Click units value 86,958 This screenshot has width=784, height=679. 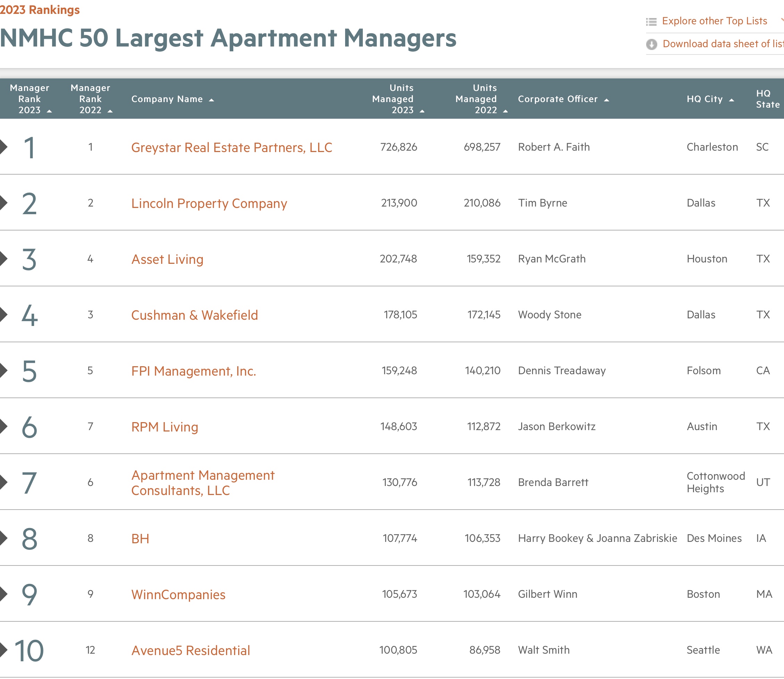pos(485,650)
